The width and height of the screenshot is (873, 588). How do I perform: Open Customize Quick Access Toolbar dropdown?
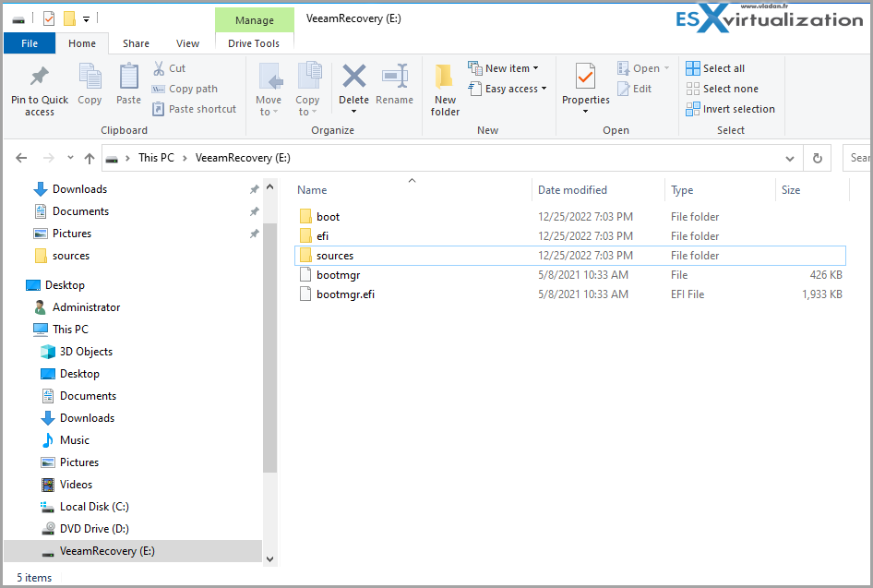click(87, 19)
